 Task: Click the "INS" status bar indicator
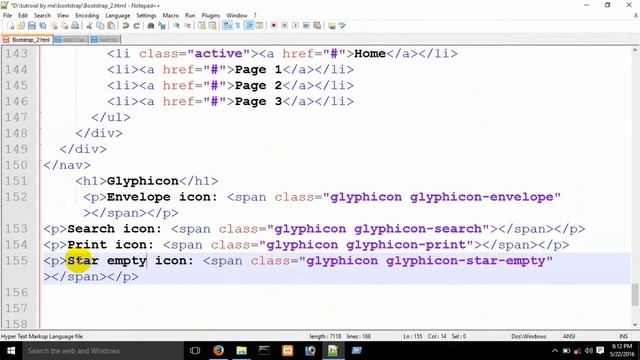point(623,336)
